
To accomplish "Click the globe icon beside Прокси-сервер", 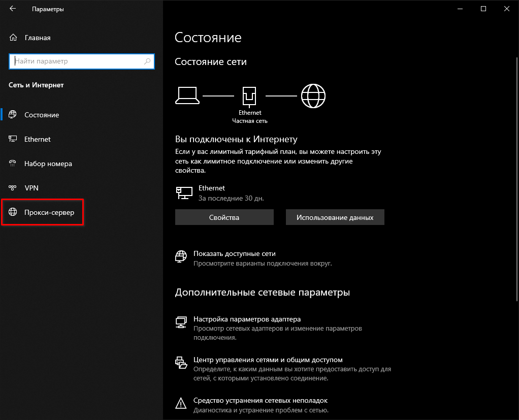I will point(13,212).
